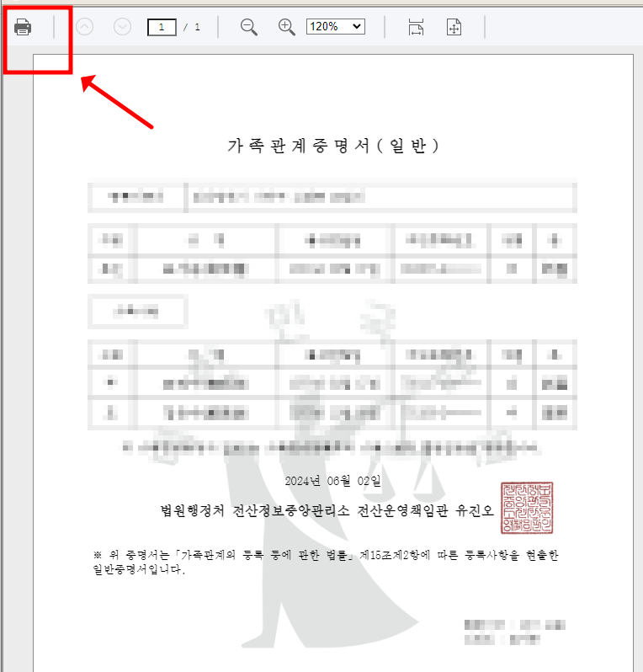Fit whole page icon

454,27
